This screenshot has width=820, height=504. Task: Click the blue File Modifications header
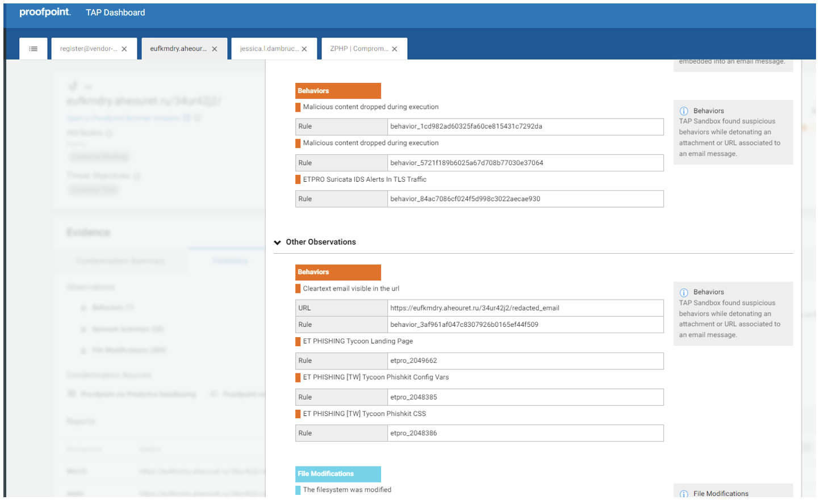[x=338, y=474]
